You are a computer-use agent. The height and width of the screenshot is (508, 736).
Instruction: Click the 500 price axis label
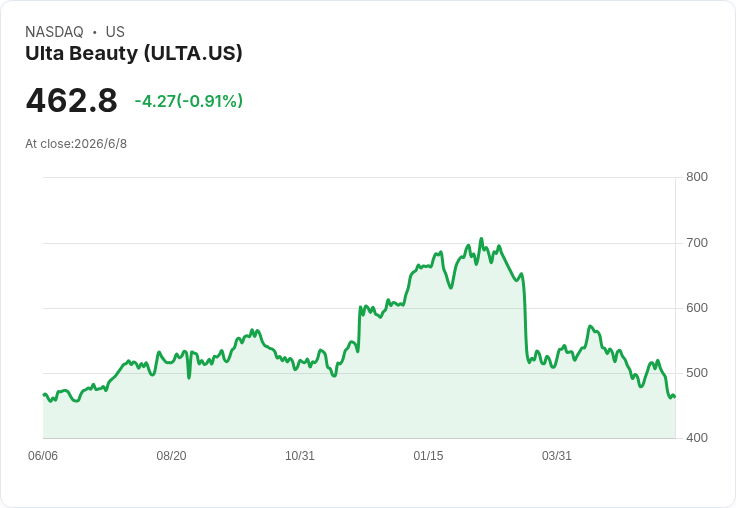click(x=697, y=373)
